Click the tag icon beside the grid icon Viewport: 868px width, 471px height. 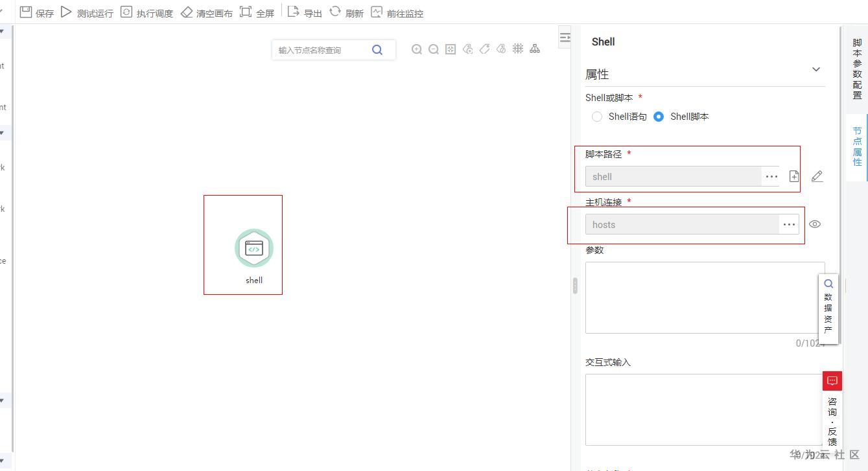501,49
